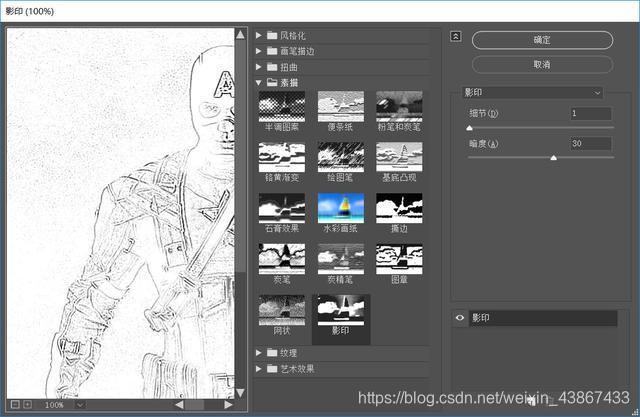This screenshot has width=640, height=417.
Task: Click the 暗度 value input field
Action: click(591, 144)
